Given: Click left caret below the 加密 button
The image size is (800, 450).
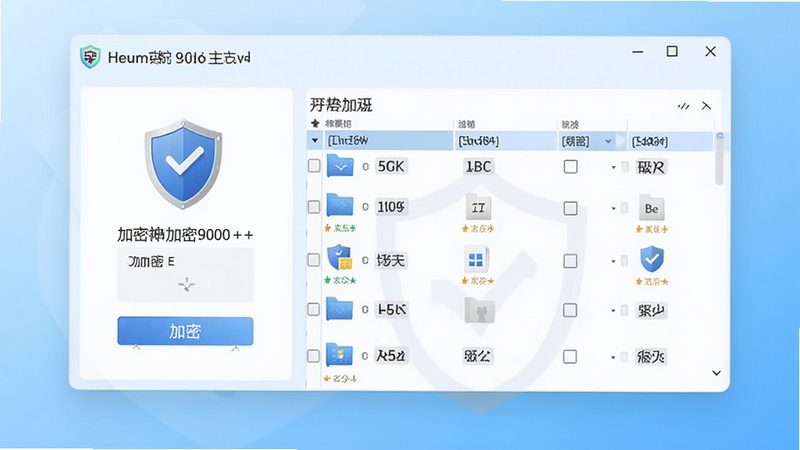Looking at the screenshot, I should (x=136, y=347).
